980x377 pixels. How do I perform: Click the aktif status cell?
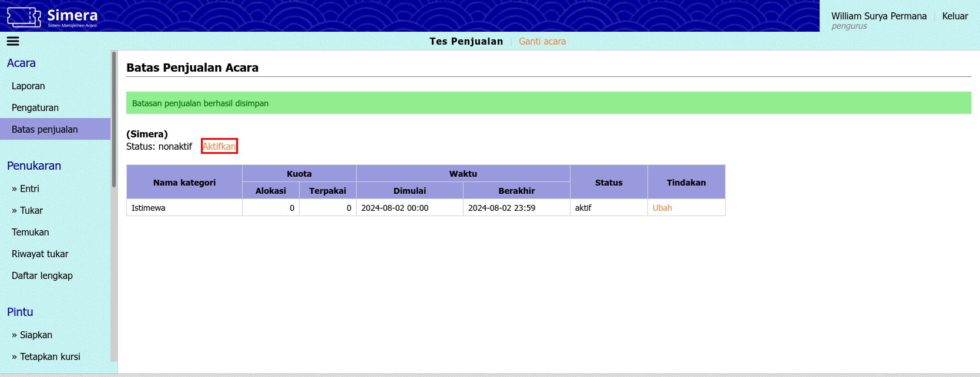pyautogui.click(x=609, y=208)
